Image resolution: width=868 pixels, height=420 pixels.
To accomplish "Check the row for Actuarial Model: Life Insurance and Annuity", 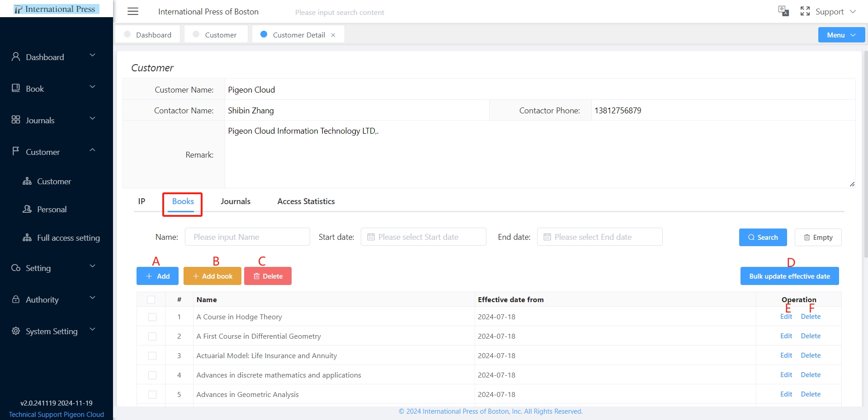I will [x=152, y=356].
